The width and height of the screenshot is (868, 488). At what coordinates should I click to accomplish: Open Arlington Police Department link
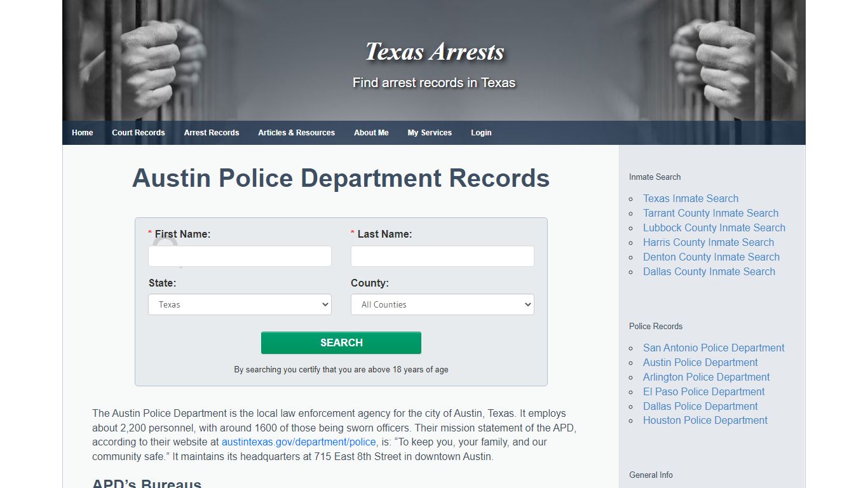[706, 377]
